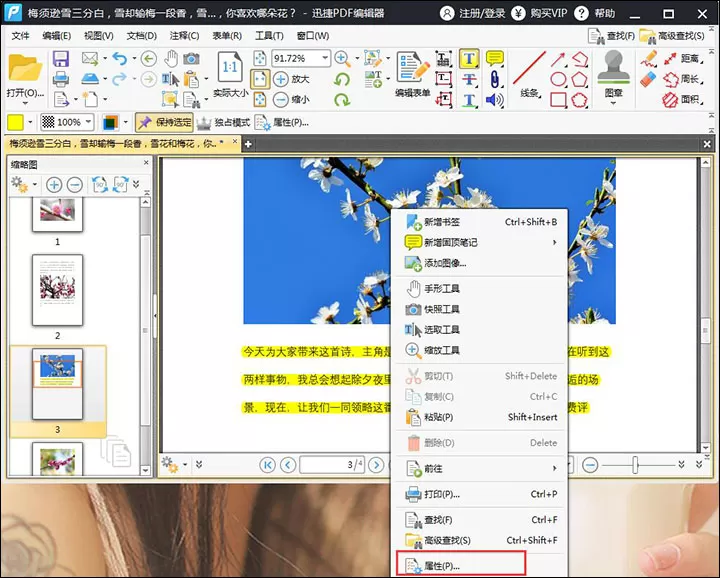Select the hand tool in toolbar
The width and height of the screenshot is (720, 578).
click(x=171, y=59)
